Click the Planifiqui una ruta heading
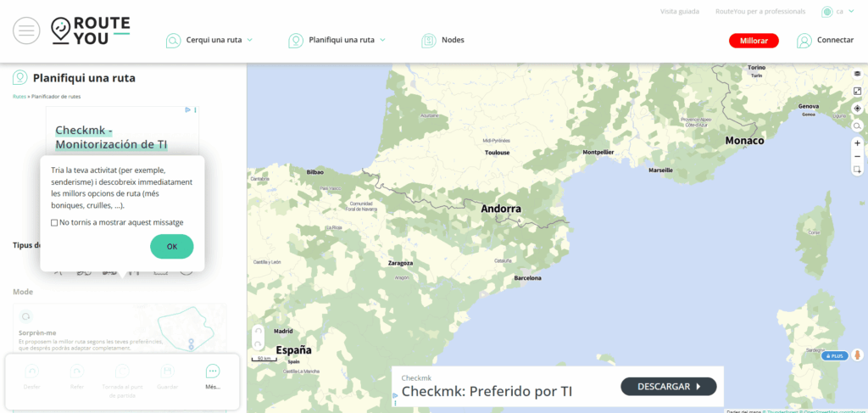Viewport: 868px width, 413px height. pos(84,78)
